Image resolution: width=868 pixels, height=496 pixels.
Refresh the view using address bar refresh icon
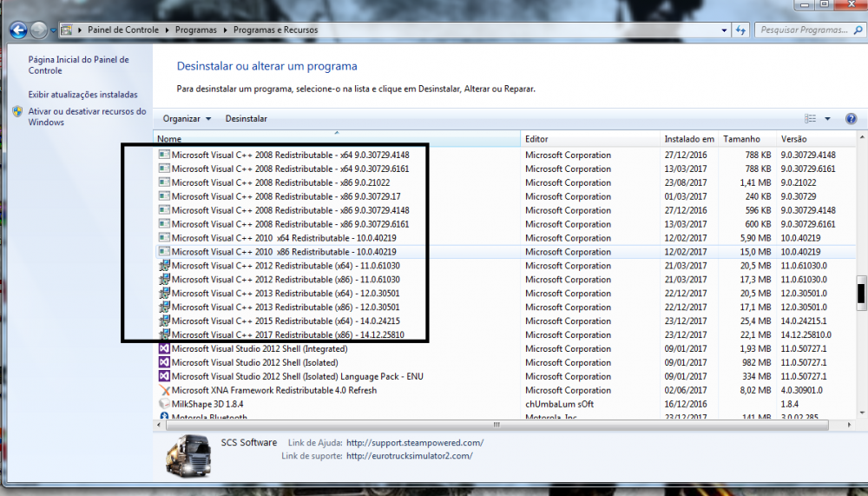pos(740,30)
